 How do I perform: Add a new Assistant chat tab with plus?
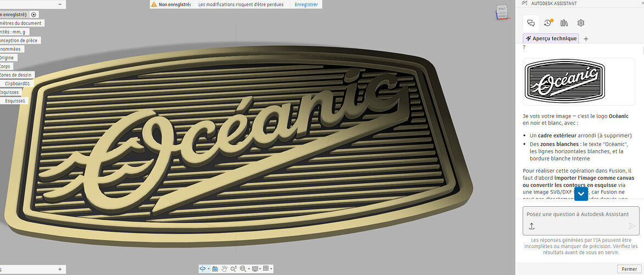586,38
